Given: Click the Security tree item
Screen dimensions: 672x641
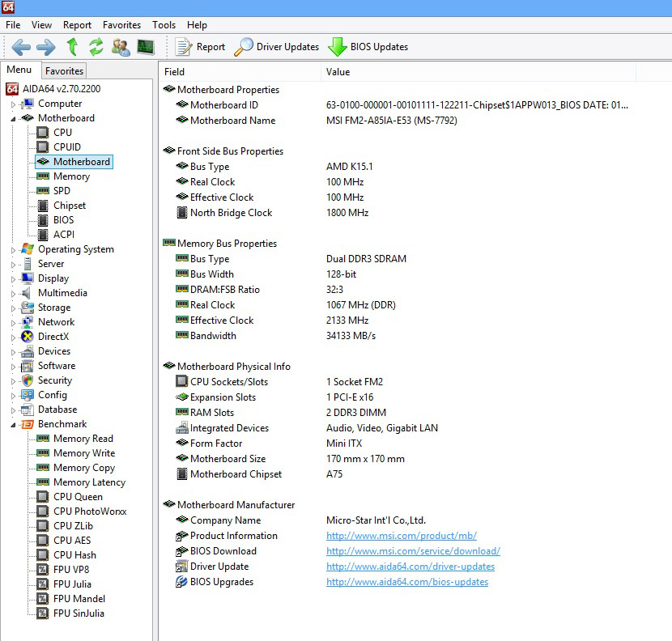Looking at the screenshot, I should (x=46, y=380).
